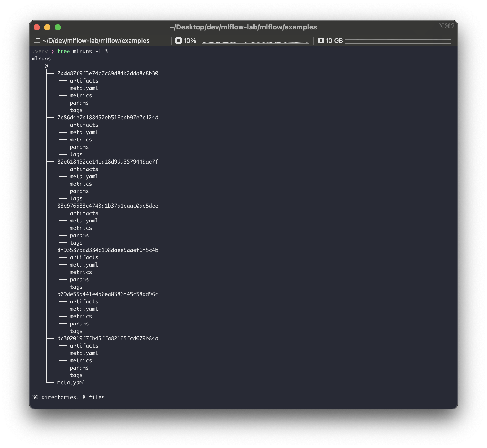The width and height of the screenshot is (487, 448).
Task: Click the '0' experiment directory line
Action: (x=46, y=66)
